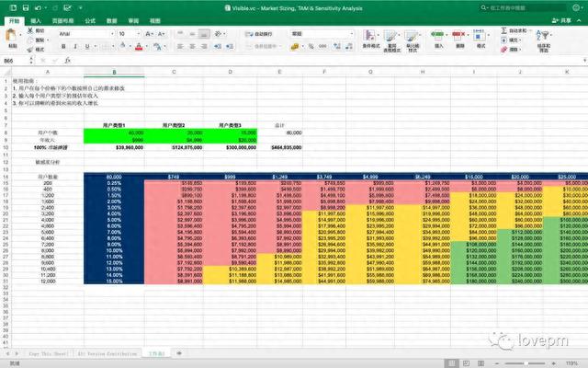This screenshot has height=368, width=588.
Task: Toggle Italic formatting
Action: [75, 47]
